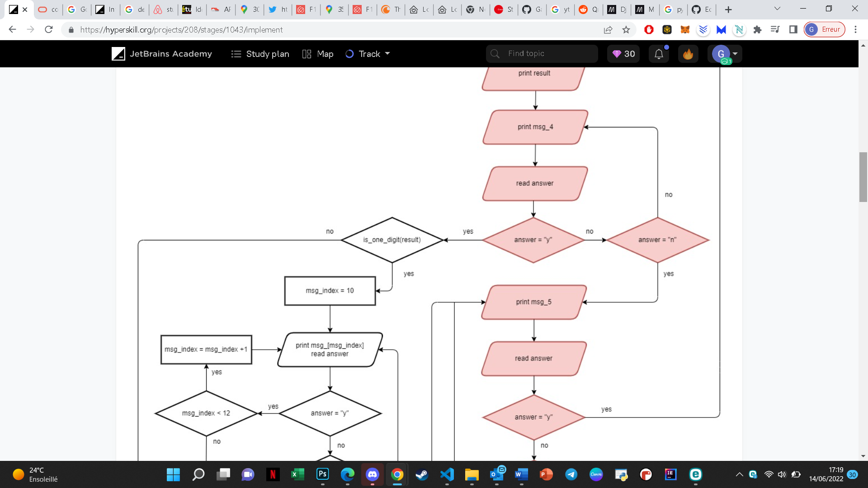Open the tab search chevron

click(x=777, y=9)
